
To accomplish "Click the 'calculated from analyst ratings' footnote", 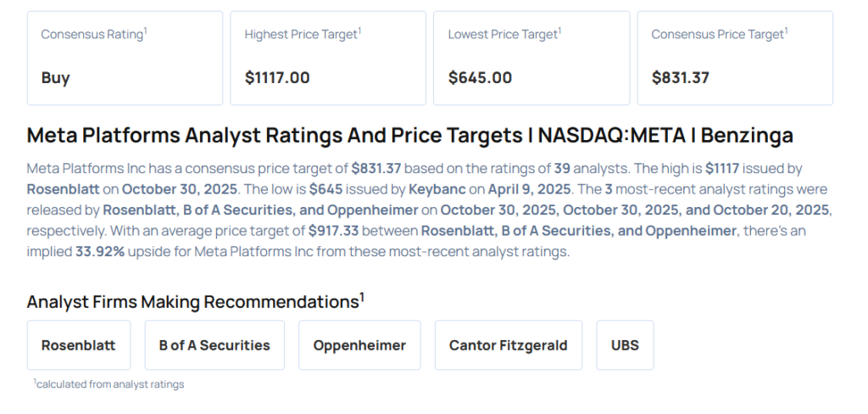I will coord(109,384).
